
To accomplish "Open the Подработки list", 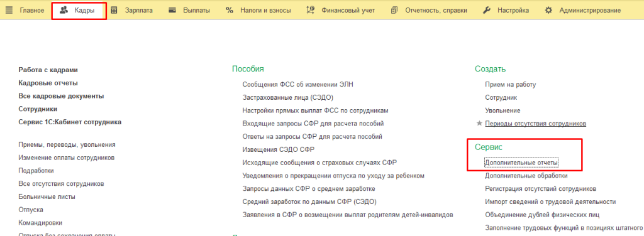I will (x=36, y=171).
